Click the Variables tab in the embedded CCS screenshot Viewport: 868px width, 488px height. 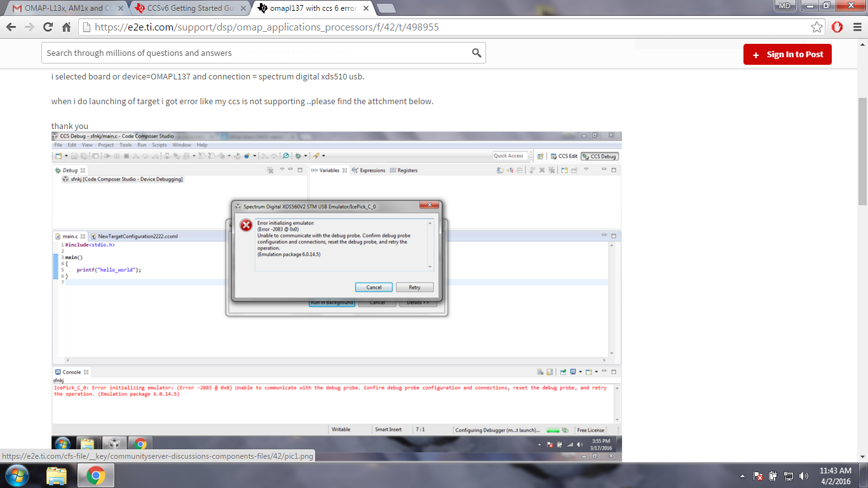[328, 170]
